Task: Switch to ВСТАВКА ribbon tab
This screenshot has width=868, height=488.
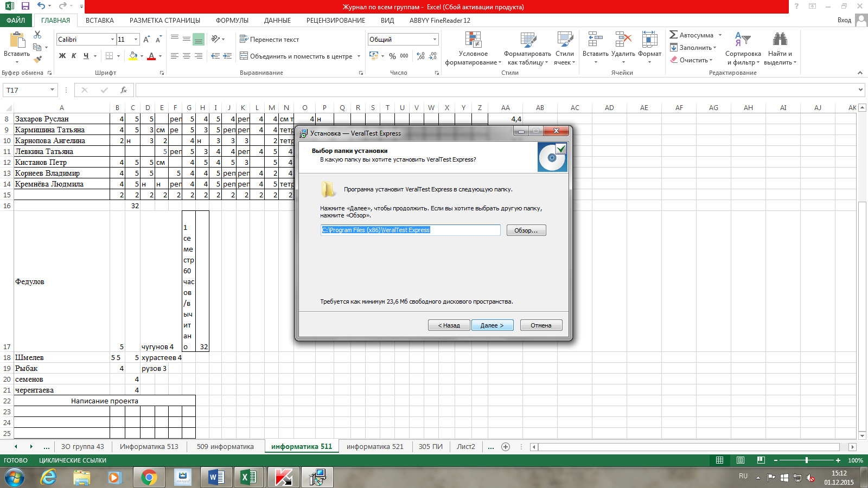Action: pyautogui.click(x=100, y=21)
